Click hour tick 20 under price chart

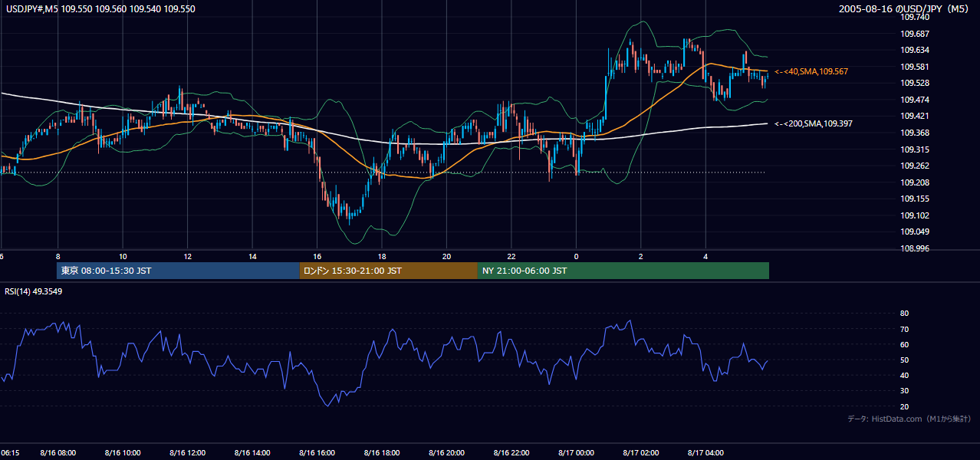pos(446,257)
